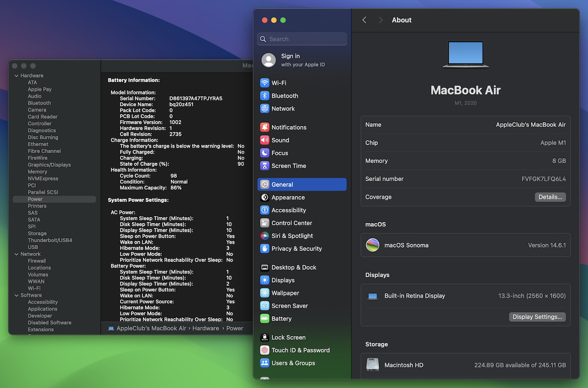This screenshot has height=388, width=588.
Task: Select Locations under Network in System Information
Action: tap(39, 268)
